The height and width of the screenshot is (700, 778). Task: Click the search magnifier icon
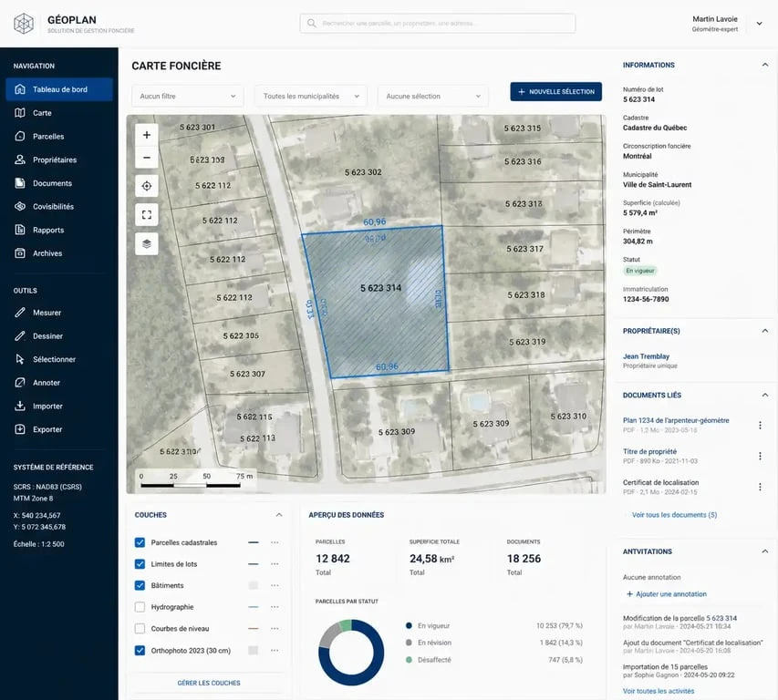click(x=312, y=24)
